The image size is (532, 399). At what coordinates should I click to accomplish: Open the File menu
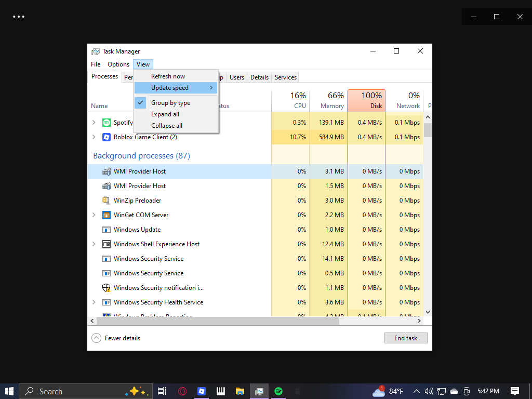pyautogui.click(x=96, y=64)
